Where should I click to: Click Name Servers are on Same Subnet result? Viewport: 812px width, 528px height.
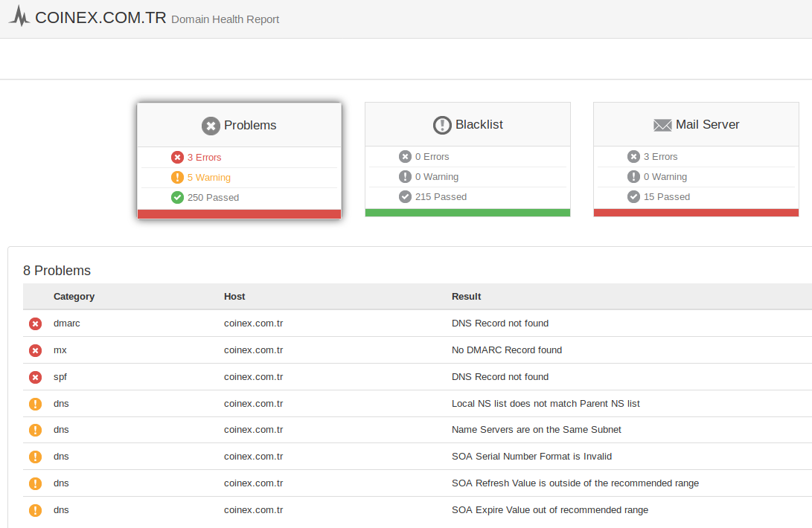pos(536,430)
